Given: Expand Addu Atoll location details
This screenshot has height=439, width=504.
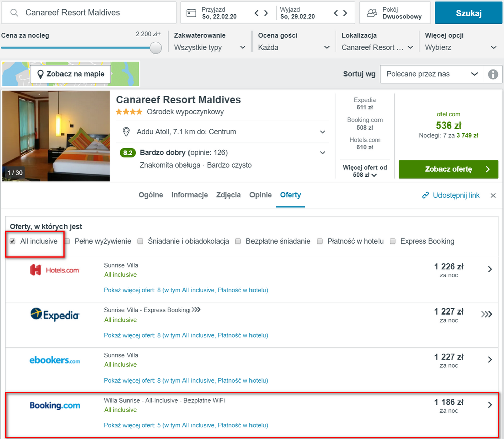Looking at the screenshot, I should click(x=323, y=132).
